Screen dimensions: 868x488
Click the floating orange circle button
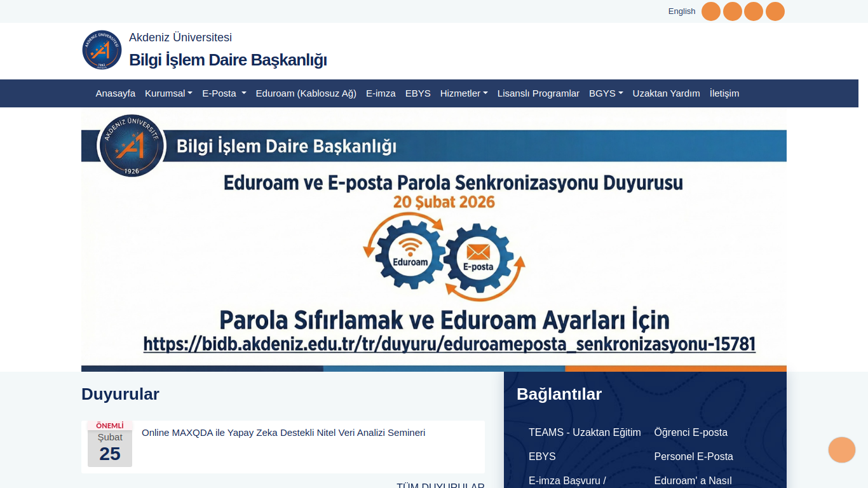point(842,450)
